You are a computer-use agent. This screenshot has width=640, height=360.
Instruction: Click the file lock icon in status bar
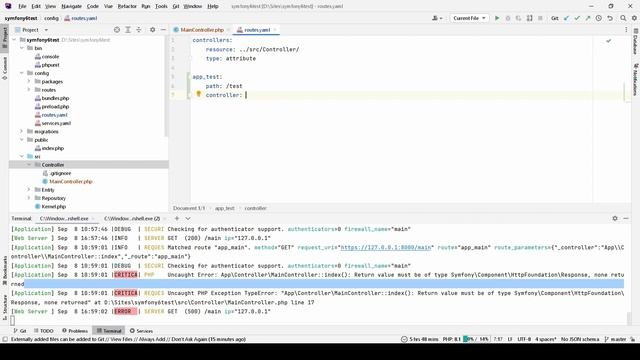[x=633, y=339]
